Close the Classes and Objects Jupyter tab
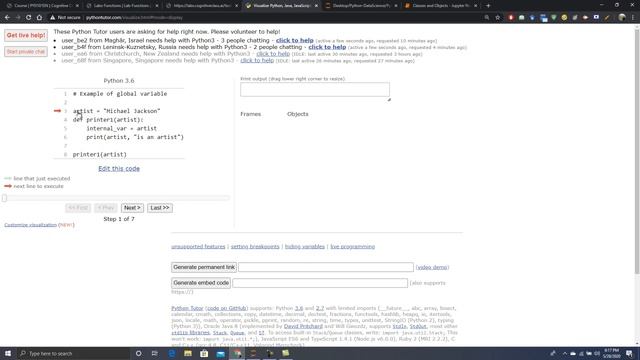The height and width of the screenshot is (360, 640). point(476,6)
